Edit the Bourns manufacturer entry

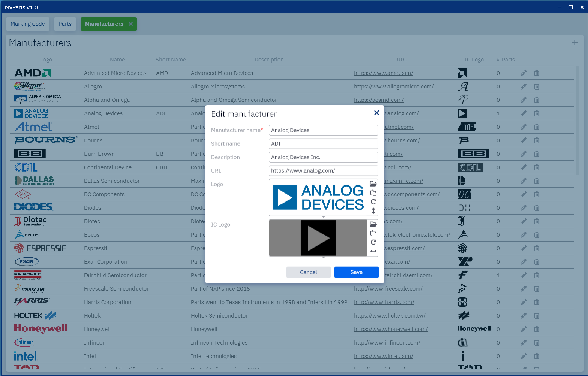point(523,140)
